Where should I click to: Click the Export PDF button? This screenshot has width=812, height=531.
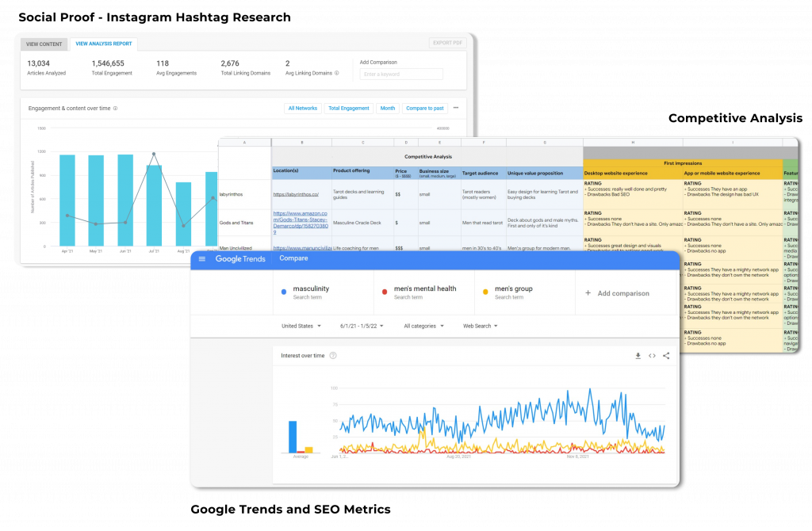447,43
